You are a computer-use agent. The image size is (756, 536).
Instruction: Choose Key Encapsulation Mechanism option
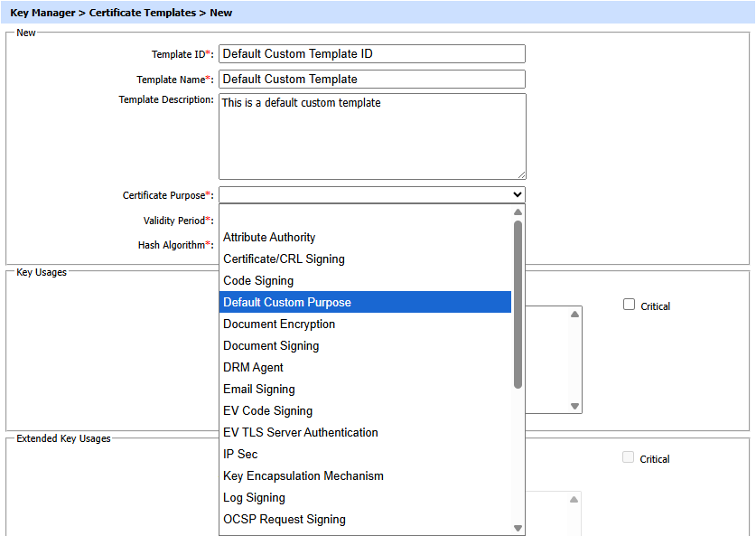tap(303, 476)
